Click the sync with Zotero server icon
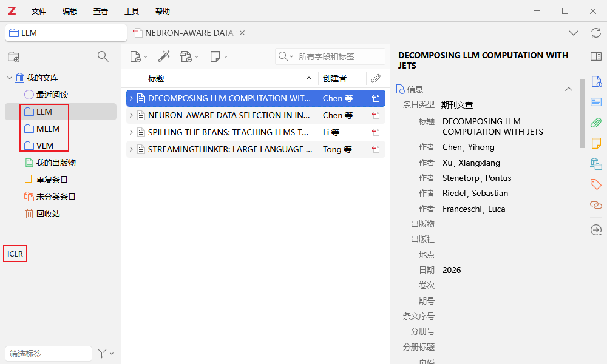Image resolution: width=607 pixels, height=364 pixels. click(x=596, y=33)
